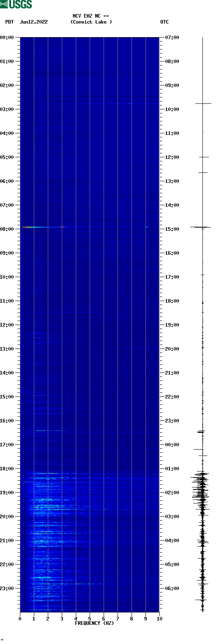Click the '07:00' UTC time label
This screenshot has width=220, height=644.
[x=172, y=38]
